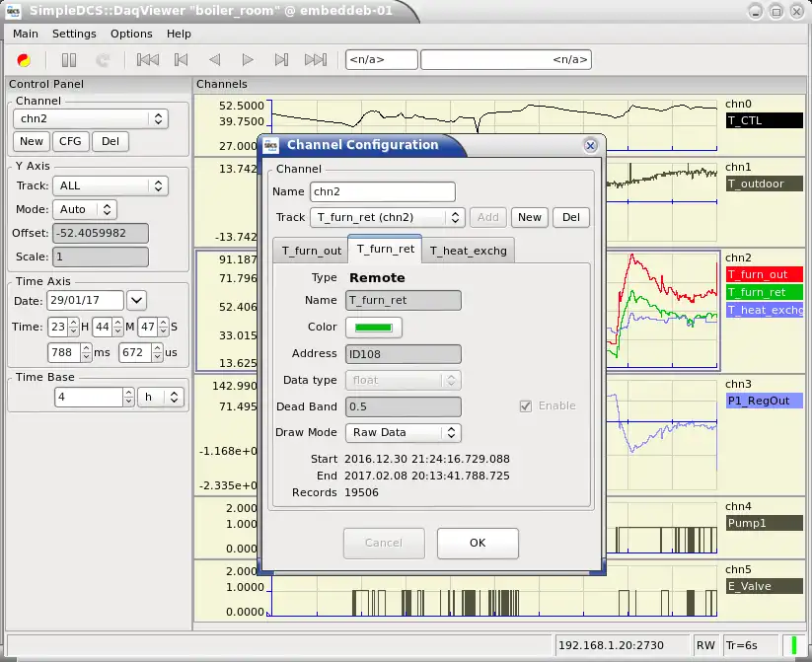The width and height of the screenshot is (812, 662).
Task: Select the T_furn_out tab
Action: point(311,251)
